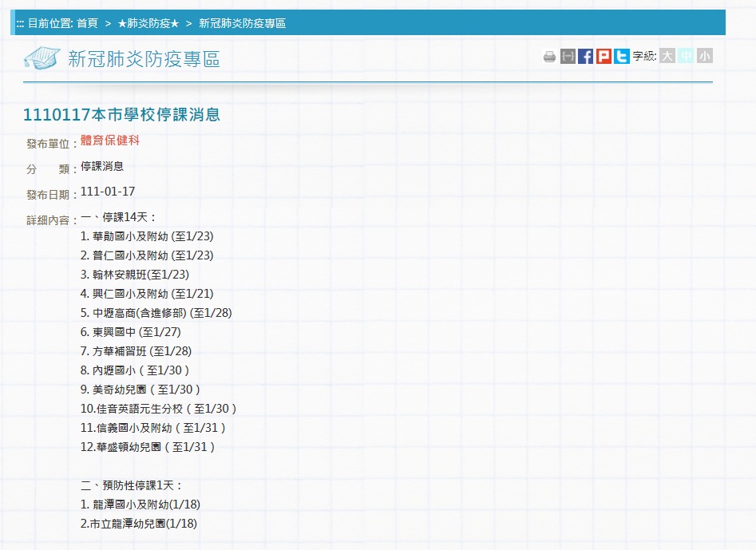
Task: Select list item 華盛頓幼兒園（至1/31）
Action: tap(148, 447)
